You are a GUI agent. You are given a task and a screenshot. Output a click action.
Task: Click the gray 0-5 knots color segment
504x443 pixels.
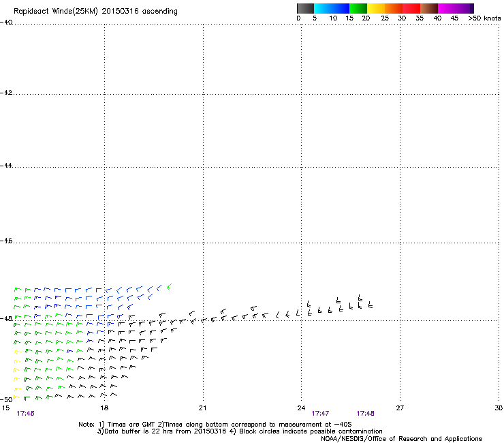click(305, 8)
